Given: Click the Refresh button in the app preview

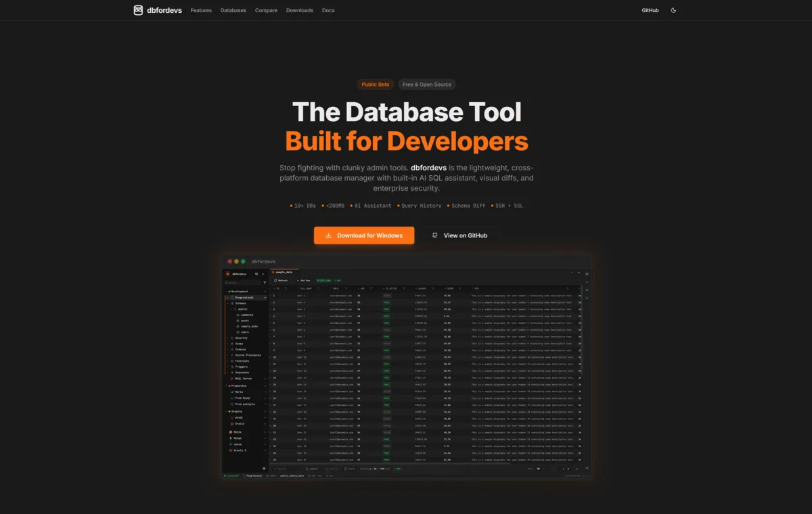Looking at the screenshot, I should tap(281, 281).
